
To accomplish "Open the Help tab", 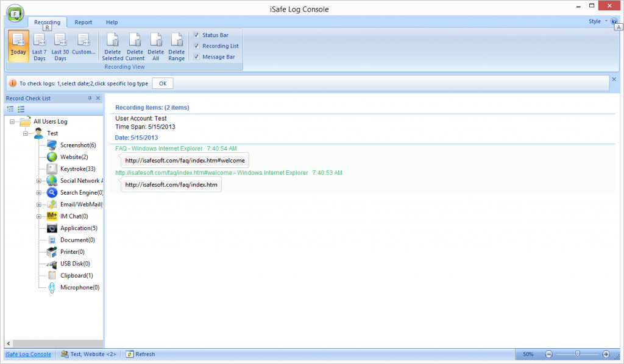I will pos(112,23).
